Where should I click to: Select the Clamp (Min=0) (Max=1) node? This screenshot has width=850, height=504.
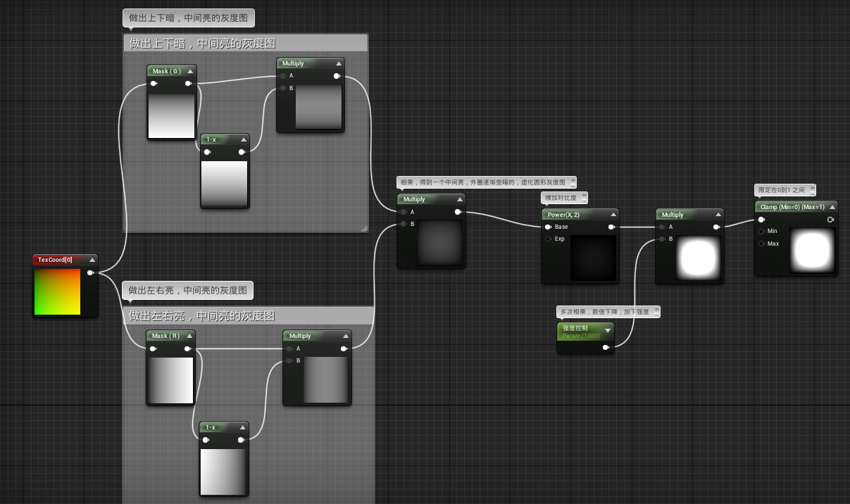click(792, 206)
